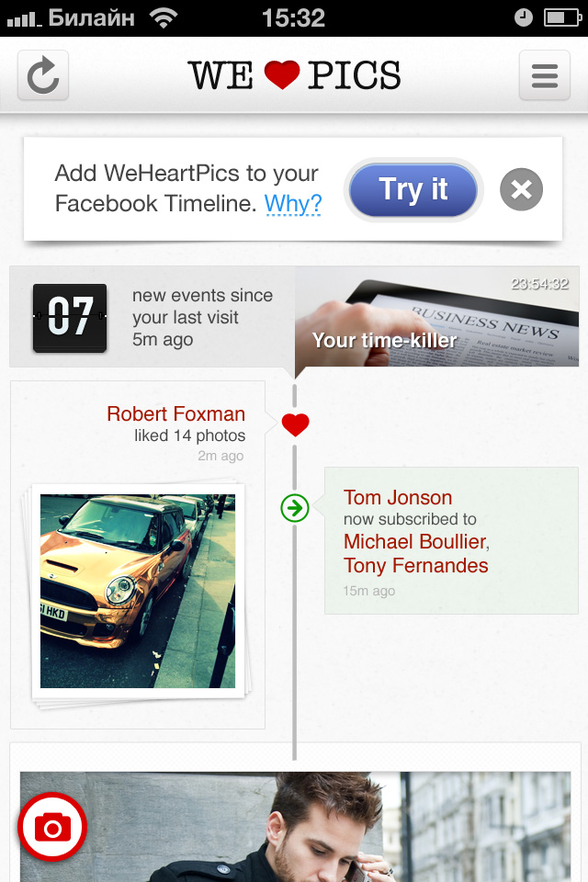The image size is (588, 882).
Task: Open Robert Foxman's profile
Action: tap(175, 413)
